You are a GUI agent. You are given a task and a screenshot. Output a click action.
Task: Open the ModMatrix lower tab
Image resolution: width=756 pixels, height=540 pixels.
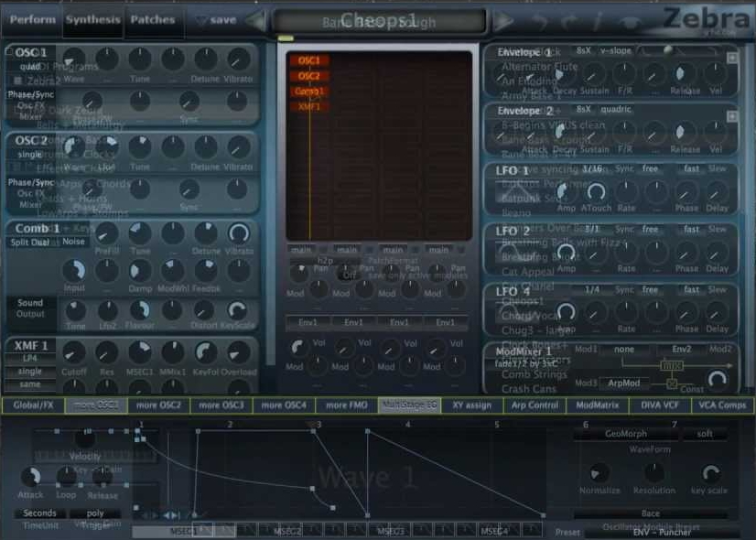pos(598,405)
